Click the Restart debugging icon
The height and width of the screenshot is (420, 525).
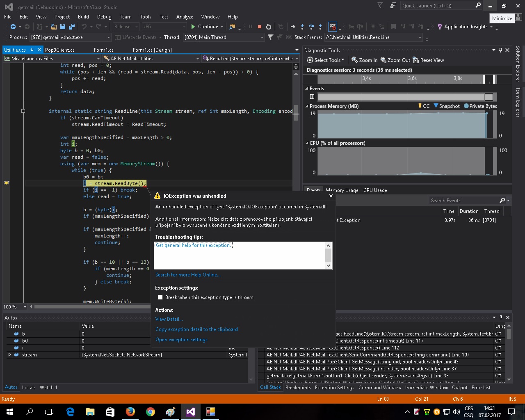point(269,27)
